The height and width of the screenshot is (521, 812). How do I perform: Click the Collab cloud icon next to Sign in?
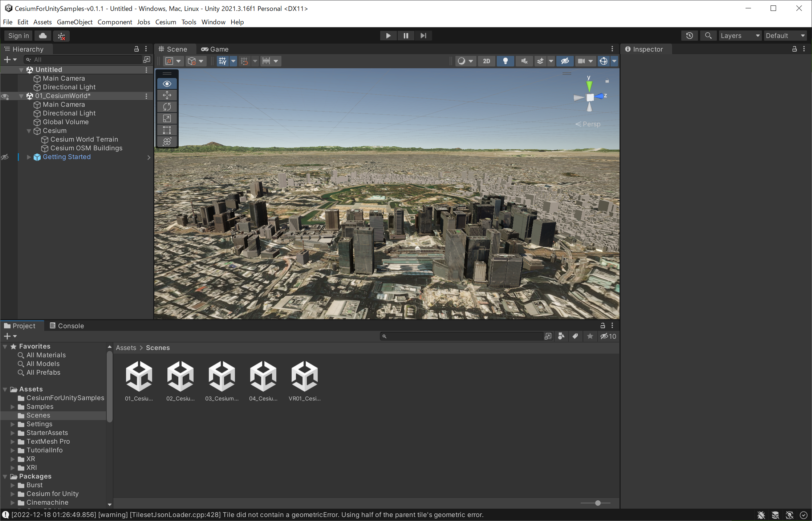click(x=42, y=36)
